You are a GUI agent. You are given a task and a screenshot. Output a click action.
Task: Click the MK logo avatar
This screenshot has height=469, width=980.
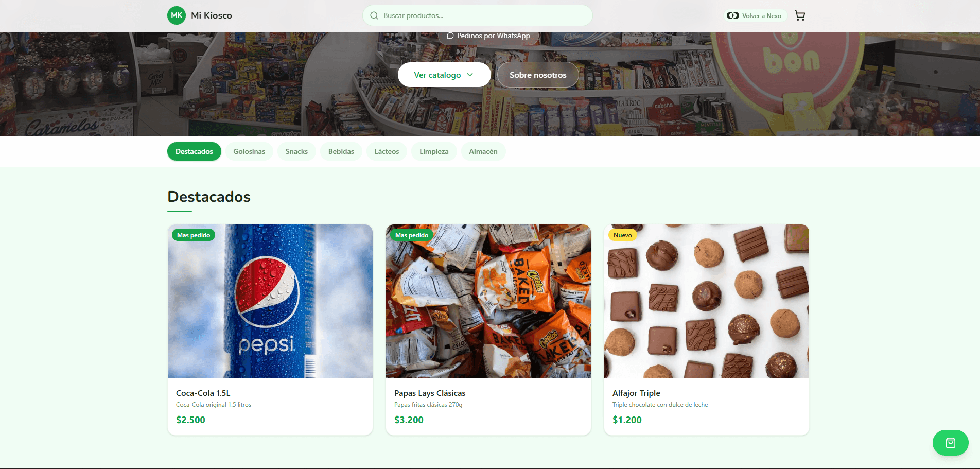pyautogui.click(x=177, y=15)
